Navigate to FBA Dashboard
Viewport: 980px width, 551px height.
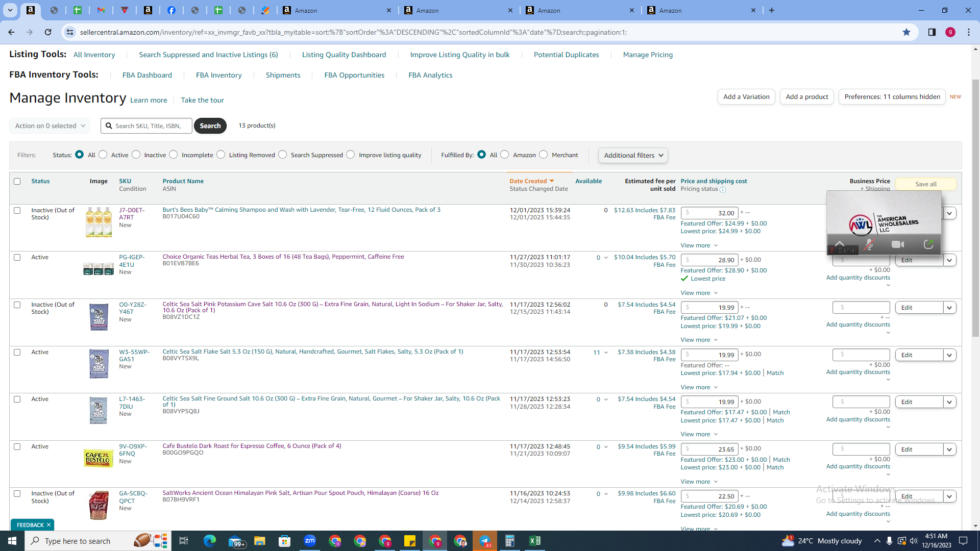(147, 75)
